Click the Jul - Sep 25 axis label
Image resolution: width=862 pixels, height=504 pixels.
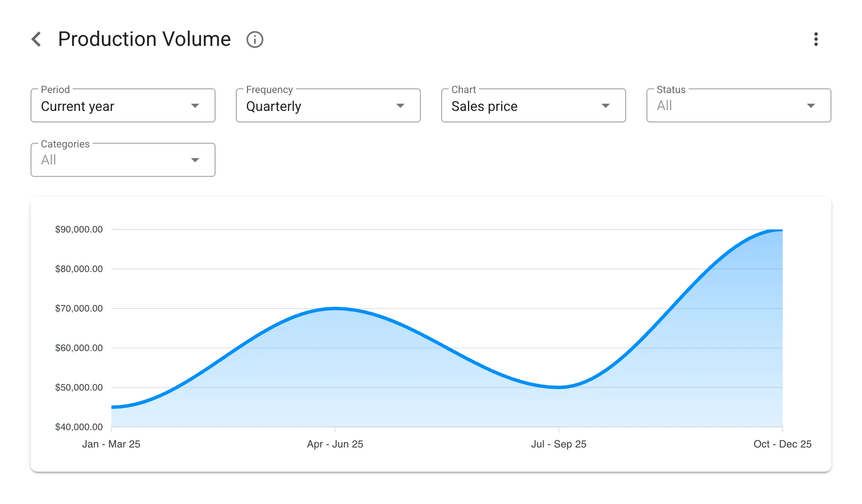(559, 444)
